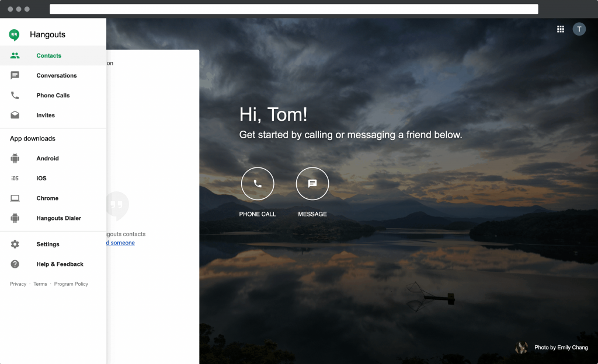The height and width of the screenshot is (364, 598).
Task: Click the green Hangouts logo icon
Action: tap(14, 34)
